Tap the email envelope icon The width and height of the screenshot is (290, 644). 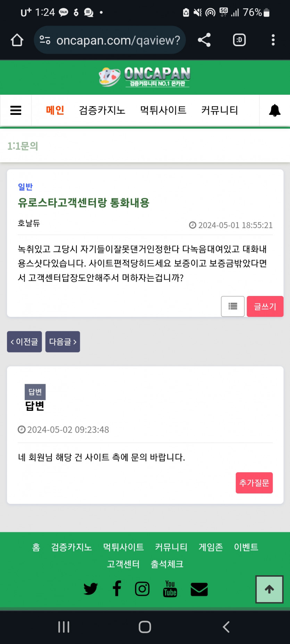[x=199, y=589]
